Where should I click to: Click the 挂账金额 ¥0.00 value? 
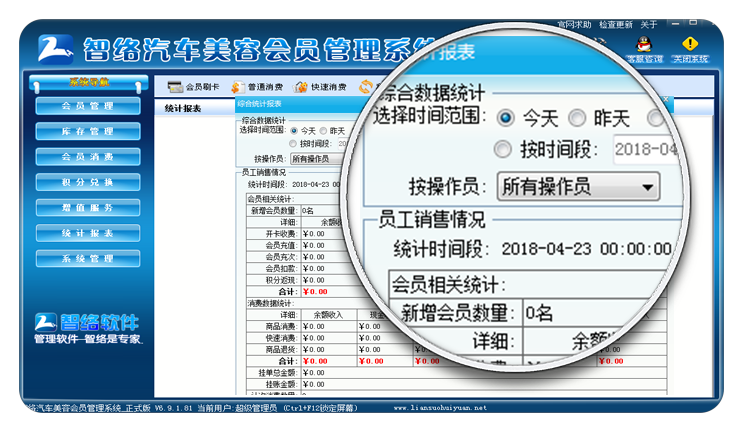coord(314,384)
